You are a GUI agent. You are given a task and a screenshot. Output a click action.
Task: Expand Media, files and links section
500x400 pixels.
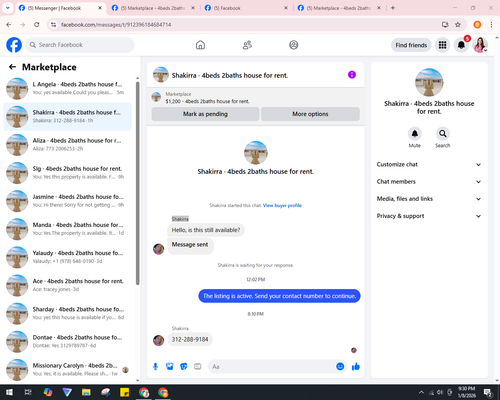[x=429, y=199]
